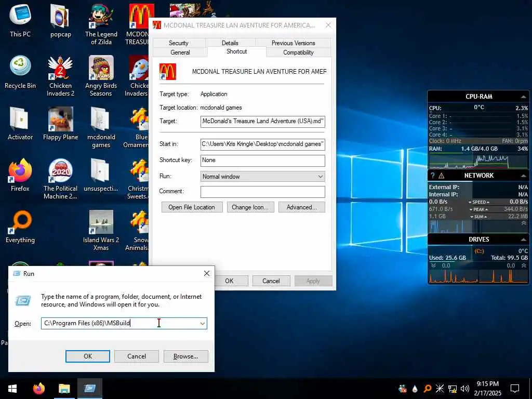Click the Everything magnifier tray icon
The height and width of the screenshot is (399, 532).
(x=428, y=389)
